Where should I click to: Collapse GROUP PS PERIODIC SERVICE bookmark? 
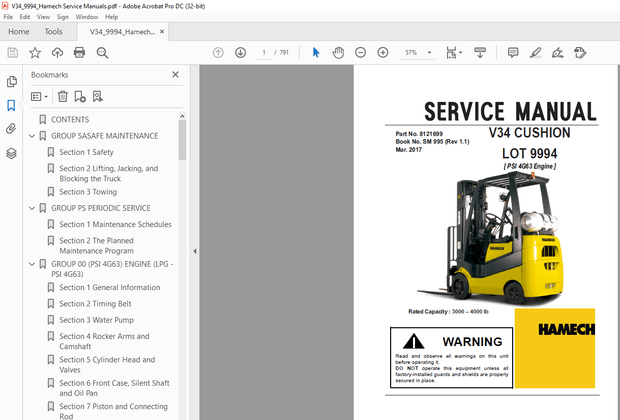pos(32,208)
